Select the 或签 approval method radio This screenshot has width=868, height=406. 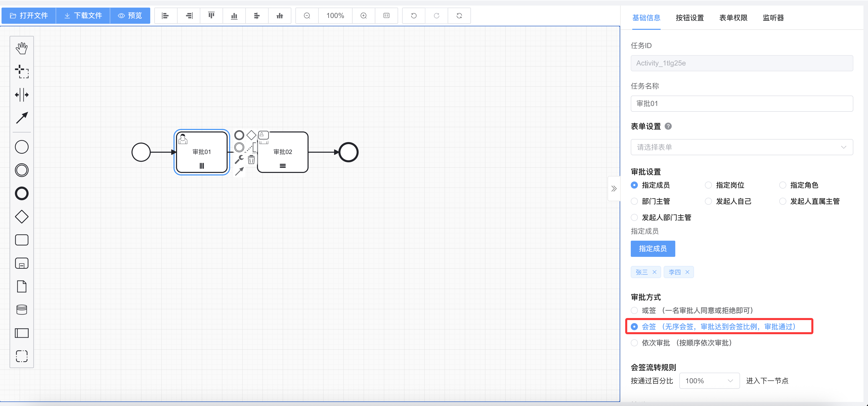point(634,310)
